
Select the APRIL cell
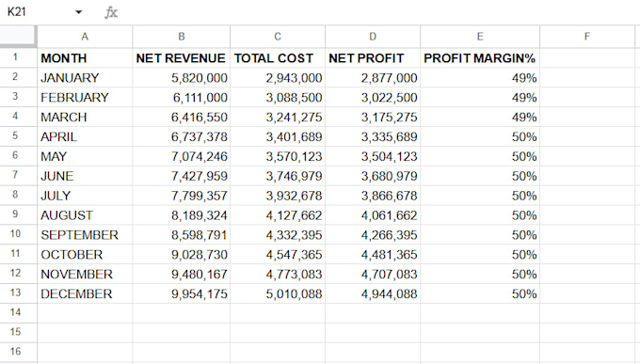[x=85, y=136]
